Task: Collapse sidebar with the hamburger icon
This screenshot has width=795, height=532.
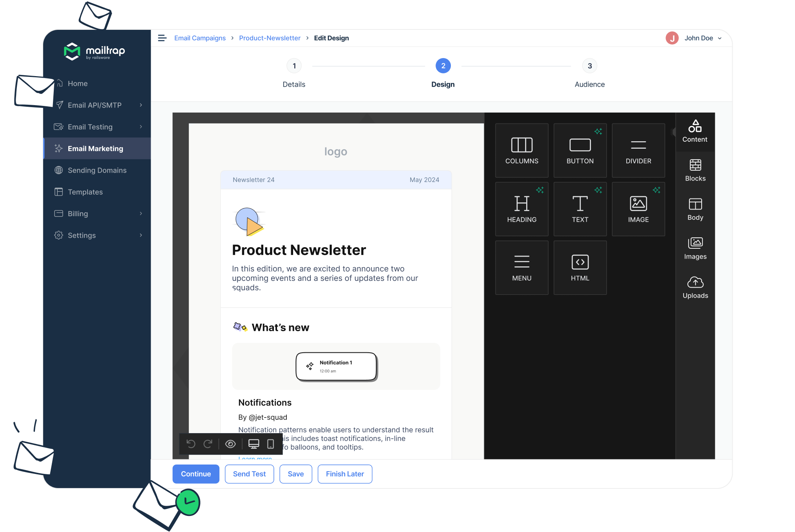Action: click(x=162, y=38)
